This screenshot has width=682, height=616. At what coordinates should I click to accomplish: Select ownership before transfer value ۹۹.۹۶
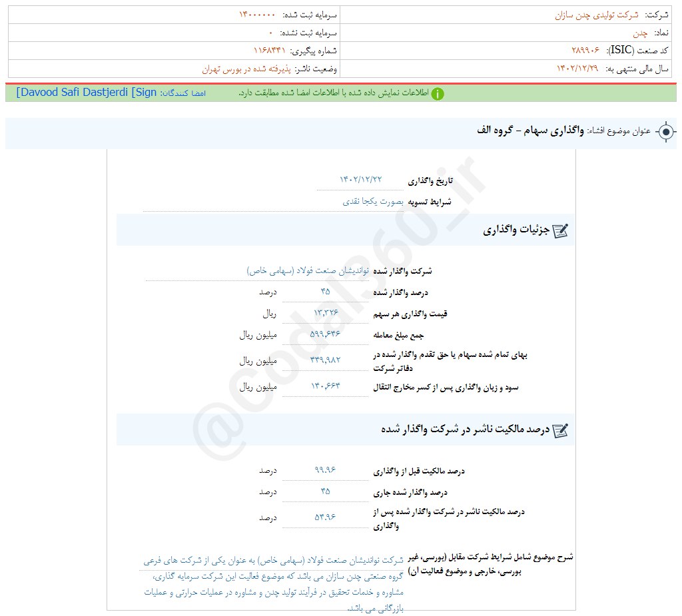(x=325, y=470)
